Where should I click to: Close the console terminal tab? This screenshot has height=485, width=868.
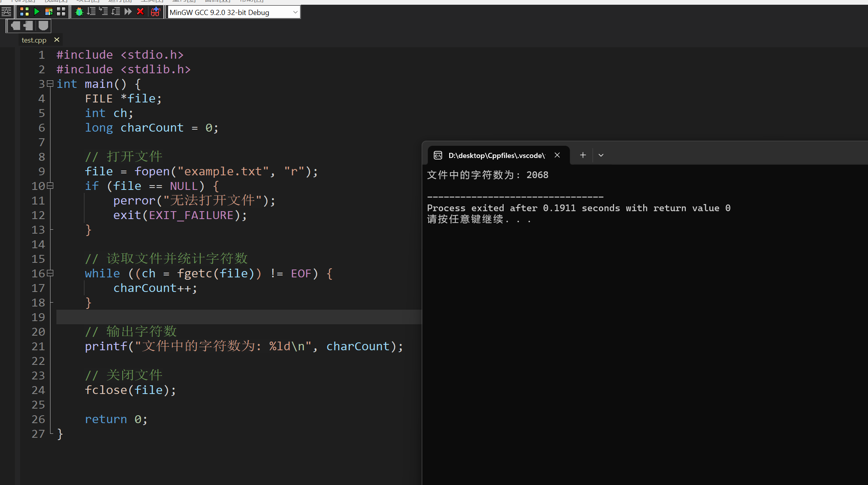(557, 155)
